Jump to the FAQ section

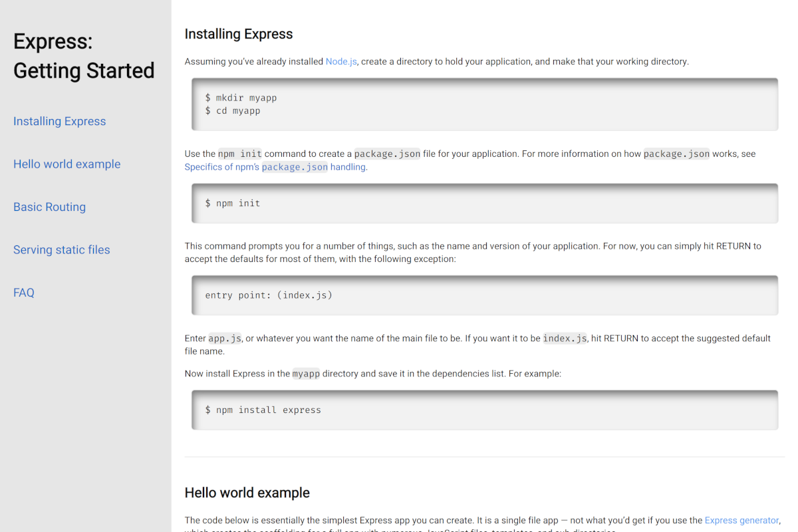23,293
